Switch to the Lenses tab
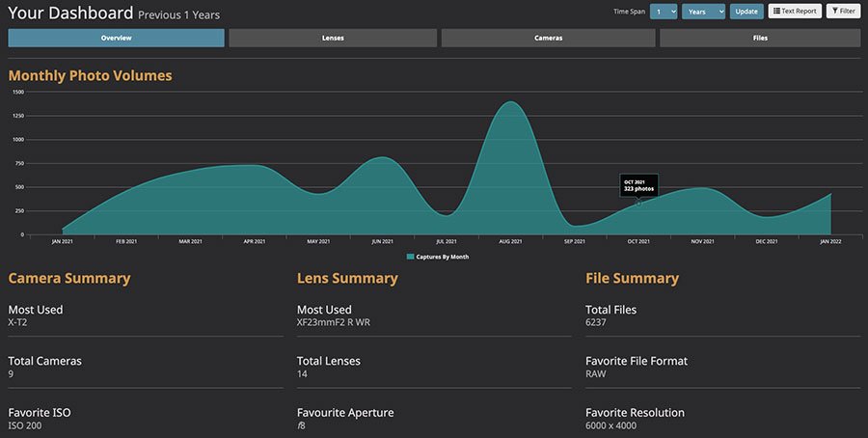 pyautogui.click(x=333, y=39)
